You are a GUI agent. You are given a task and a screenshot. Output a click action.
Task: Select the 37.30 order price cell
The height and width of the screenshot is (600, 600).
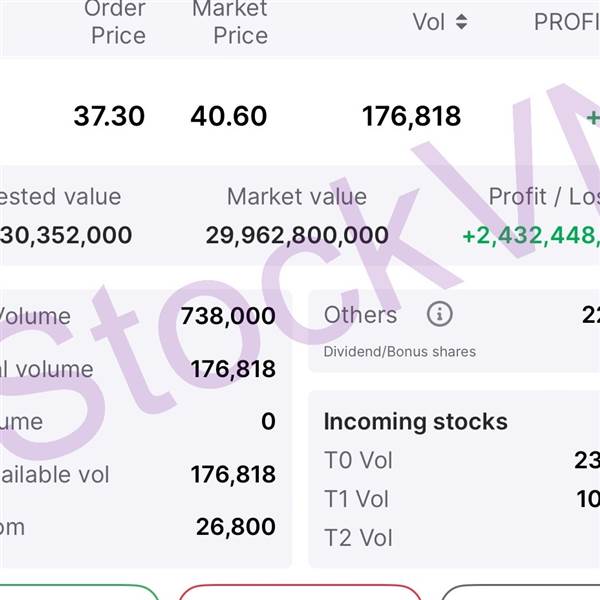click(x=109, y=116)
